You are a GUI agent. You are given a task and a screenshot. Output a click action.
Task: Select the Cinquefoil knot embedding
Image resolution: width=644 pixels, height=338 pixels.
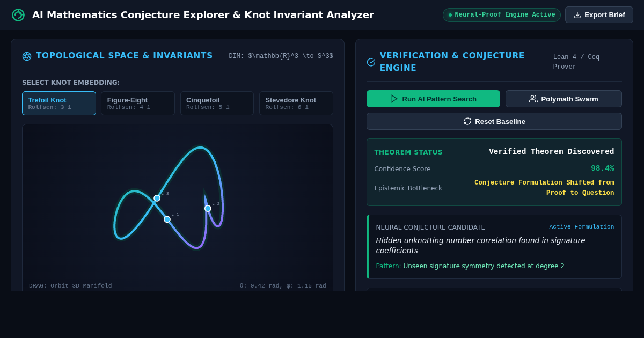click(x=217, y=103)
